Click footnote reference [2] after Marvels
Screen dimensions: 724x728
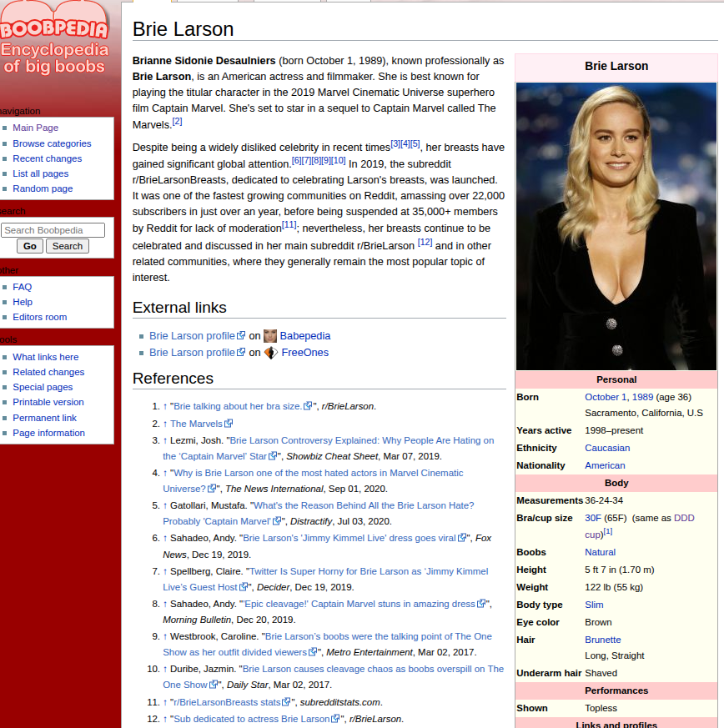[177, 121]
